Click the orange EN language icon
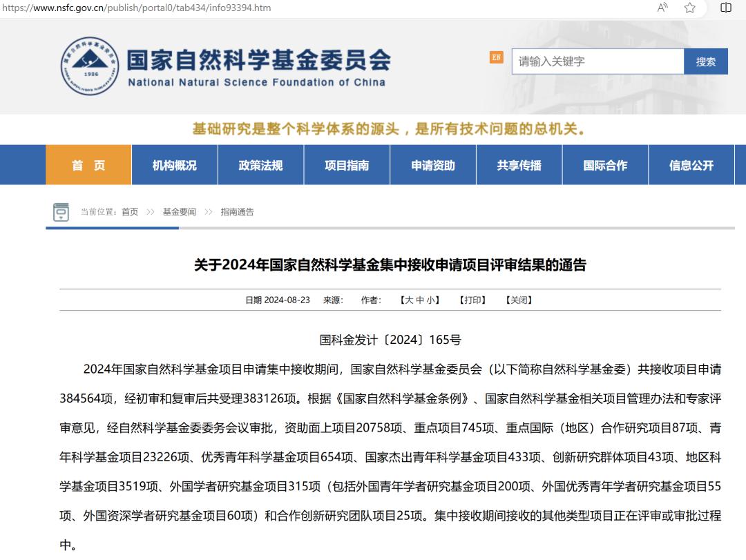Screen dimensions: 746x560 [x=496, y=57]
